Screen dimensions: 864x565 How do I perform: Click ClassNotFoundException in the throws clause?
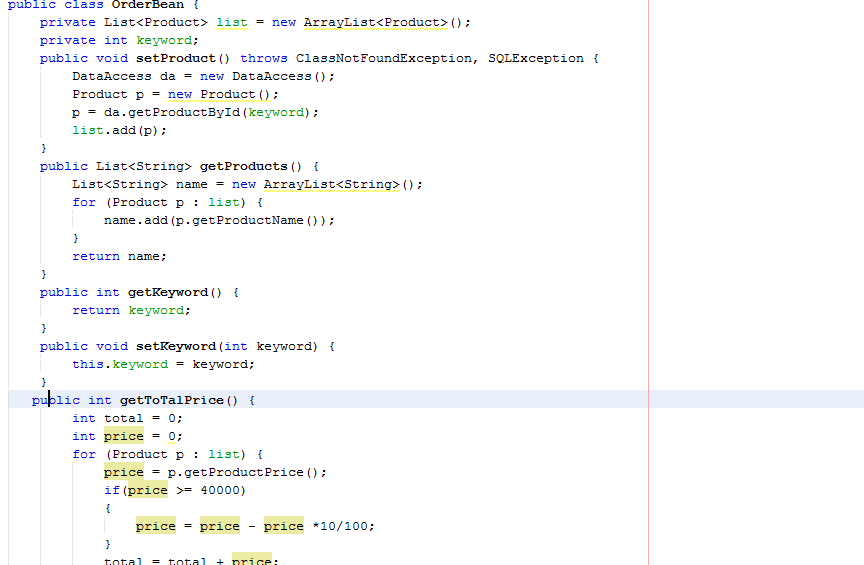coord(383,58)
